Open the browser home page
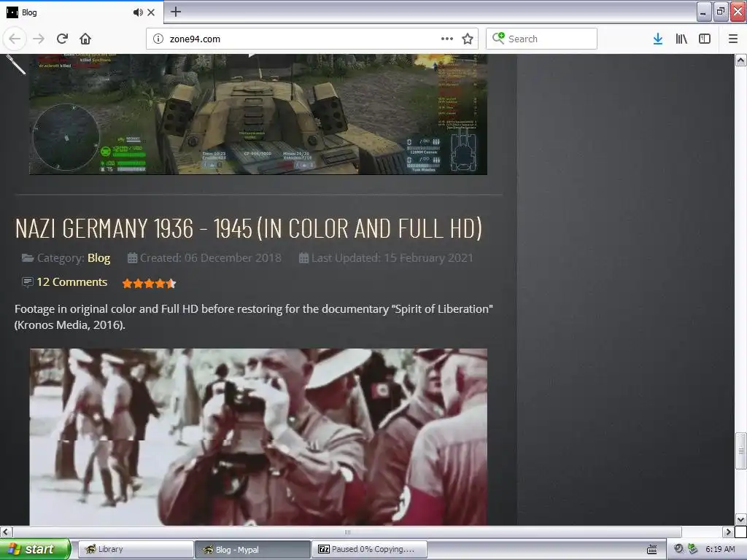The height and width of the screenshot is (560, 747). click(85, 39)
